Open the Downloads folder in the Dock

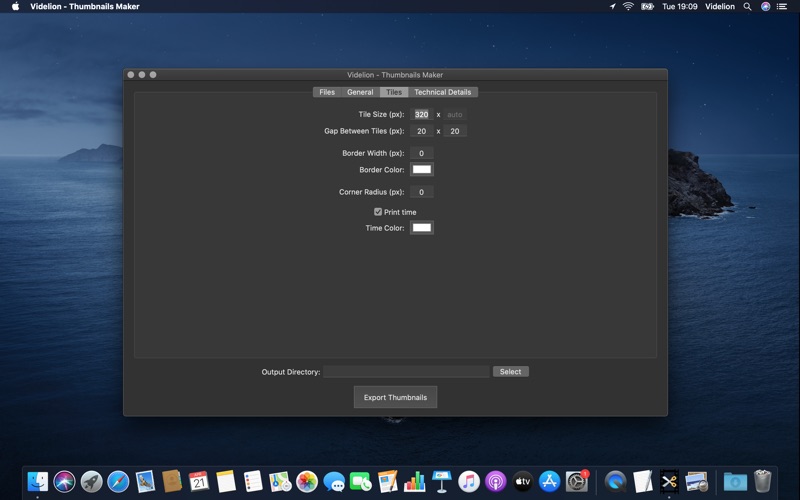click(735, 481)
